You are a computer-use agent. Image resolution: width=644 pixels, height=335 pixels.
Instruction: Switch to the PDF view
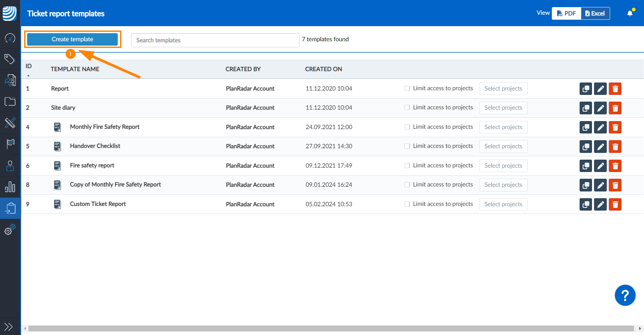point(566,13)
